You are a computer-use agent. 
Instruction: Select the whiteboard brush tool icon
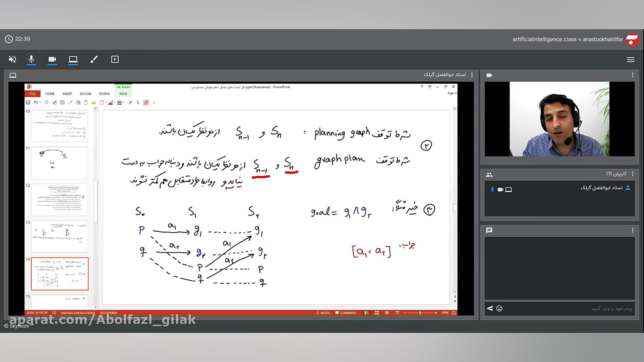pos(94,59)
